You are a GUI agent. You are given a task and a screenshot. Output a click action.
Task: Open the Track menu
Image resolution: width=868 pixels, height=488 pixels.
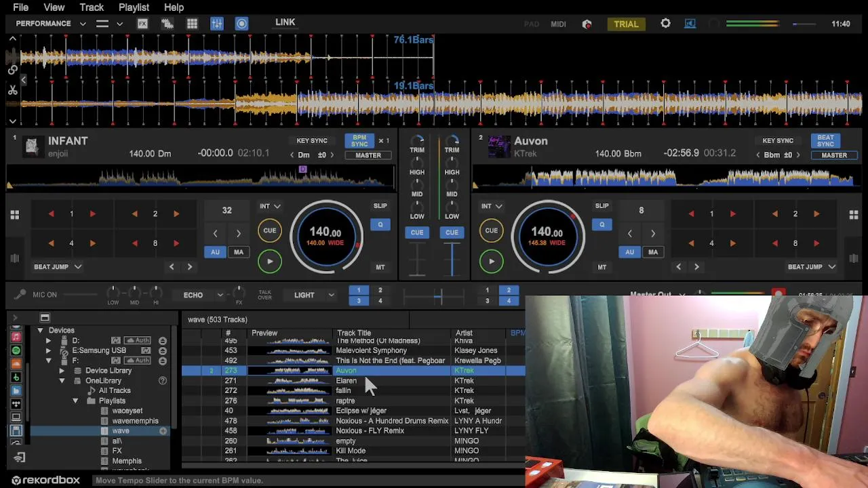pos(92,7)
